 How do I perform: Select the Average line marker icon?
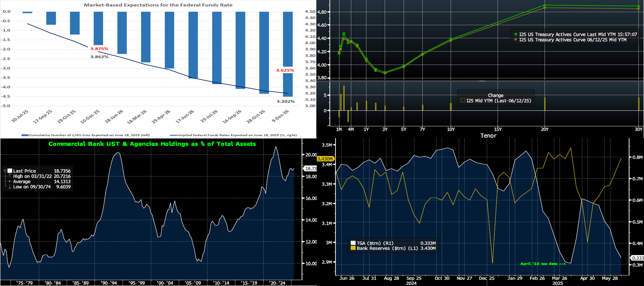[10, 181]
